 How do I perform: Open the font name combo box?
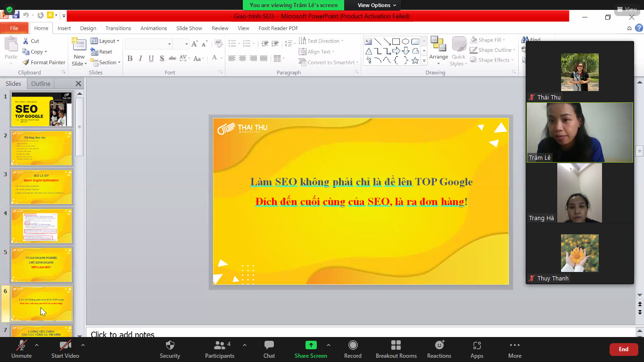148,44
